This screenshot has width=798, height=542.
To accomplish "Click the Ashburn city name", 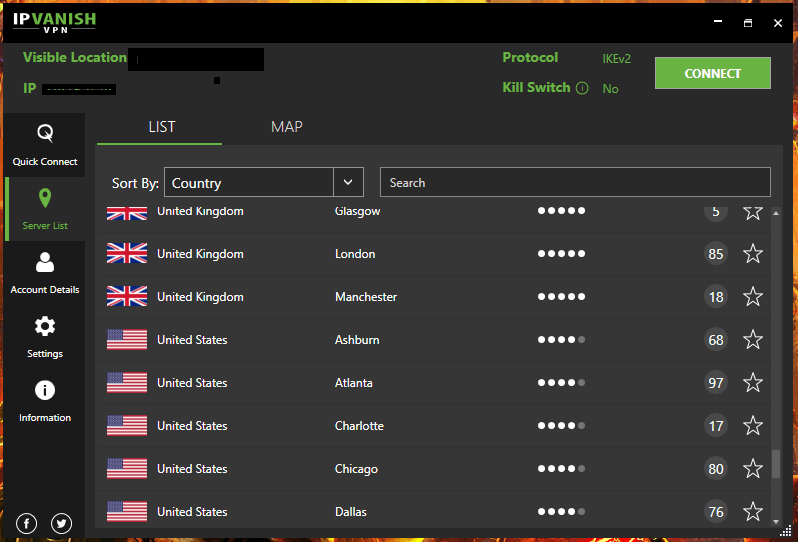I will [357, 339].
